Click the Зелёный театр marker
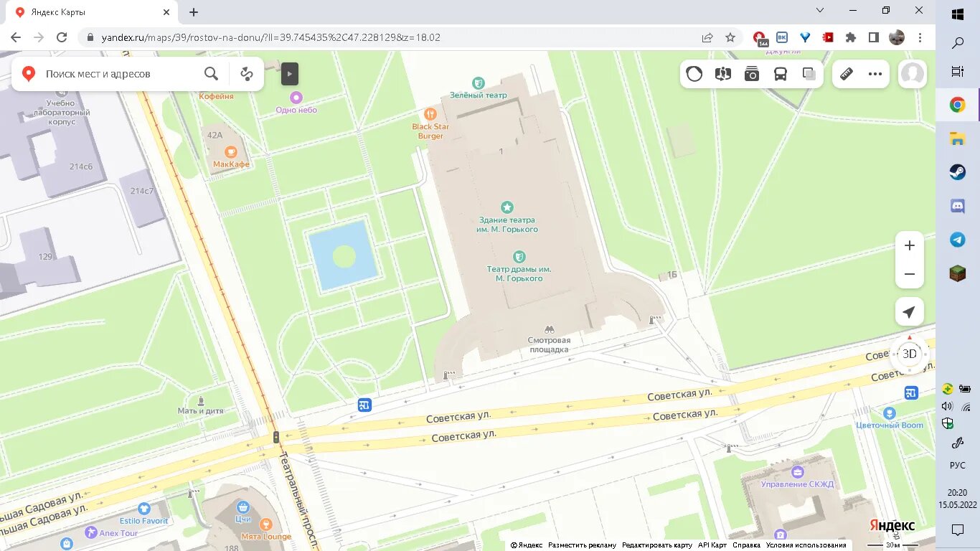The width and height of the screenshot is (980, 551). (479, 83)
